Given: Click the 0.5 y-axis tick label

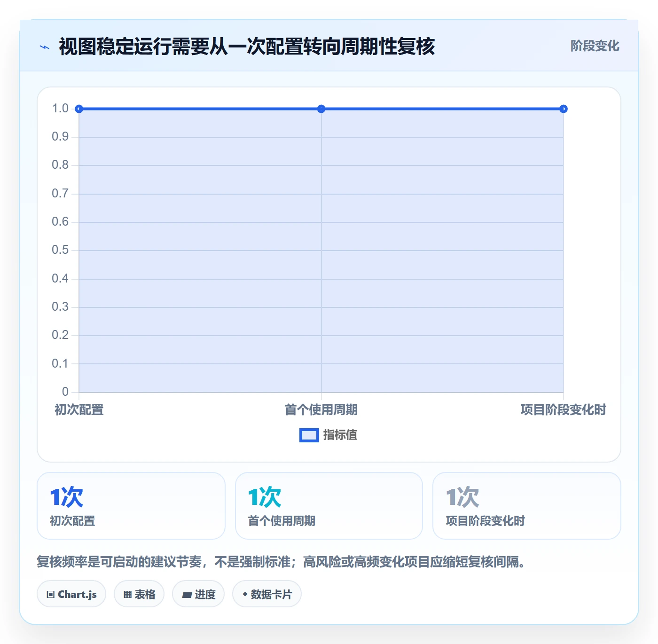Looking at the screenshot, I should 60,250.
